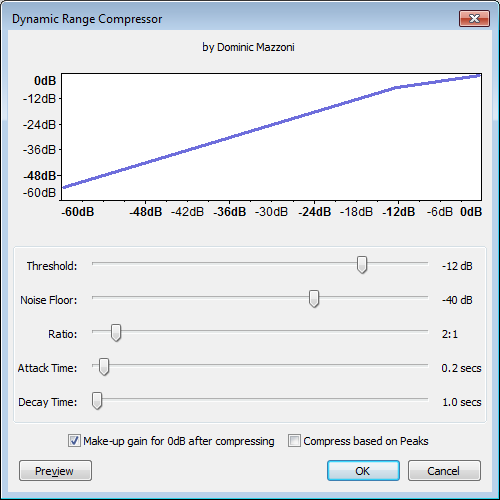Click the Preview button
500x500 pixels.
(55, 471)
